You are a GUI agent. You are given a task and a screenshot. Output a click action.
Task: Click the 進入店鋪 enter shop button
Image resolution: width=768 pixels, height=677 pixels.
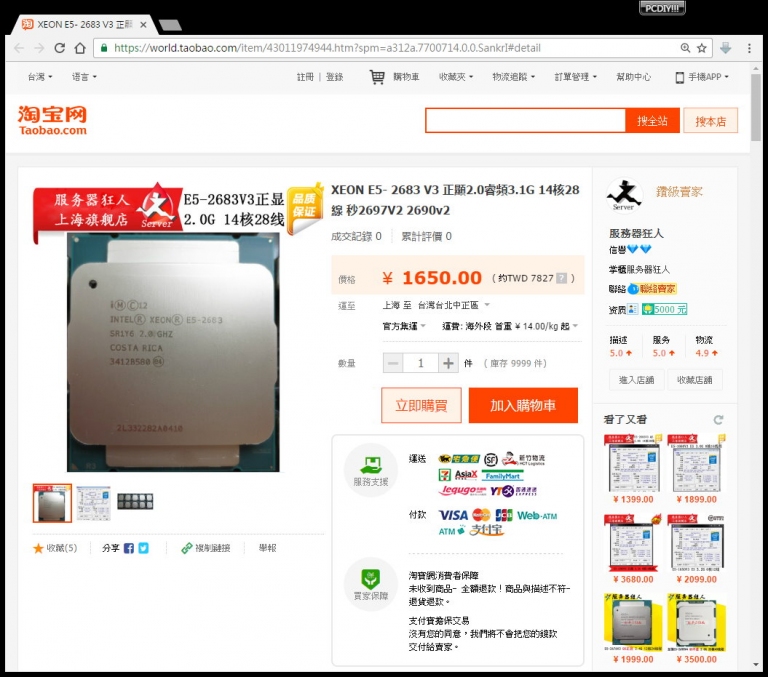coord(637,380)
